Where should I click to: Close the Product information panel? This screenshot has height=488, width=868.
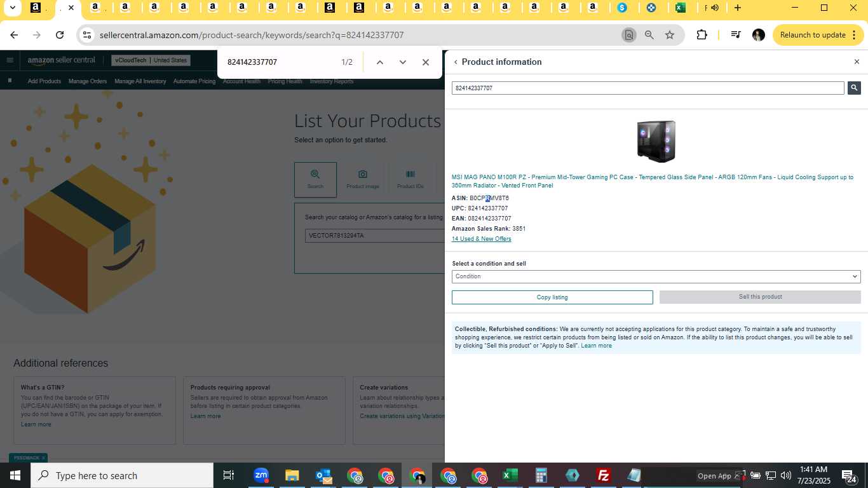tap(857, 62)
